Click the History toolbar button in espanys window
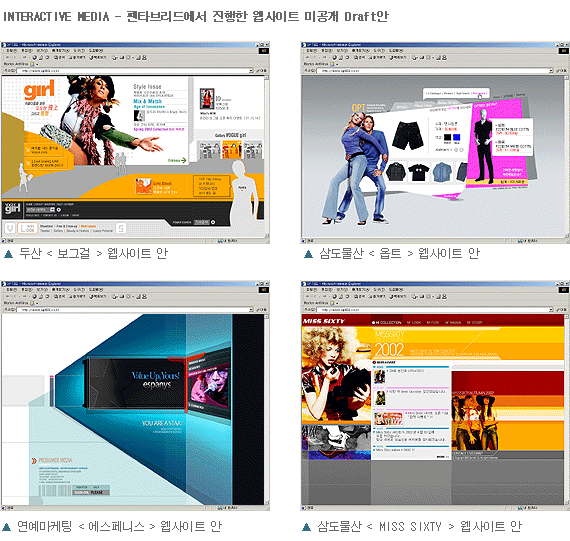The width and height of the screenshot is (570, 541). pyautogui.click(x=98, y=297)
